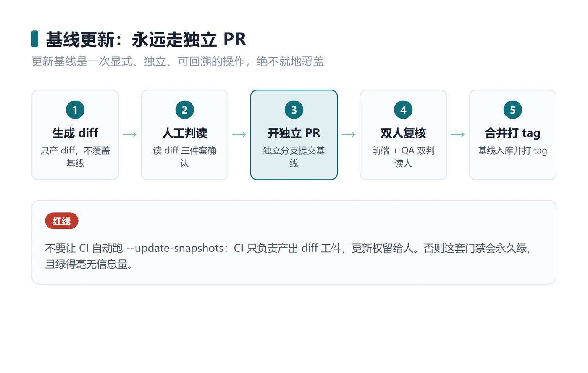This screenshot has width=588, height=373.
Task: Click the slide title 基线更新：永远走独立 PR
Action: pyautogui.click(x=146, y=40)
